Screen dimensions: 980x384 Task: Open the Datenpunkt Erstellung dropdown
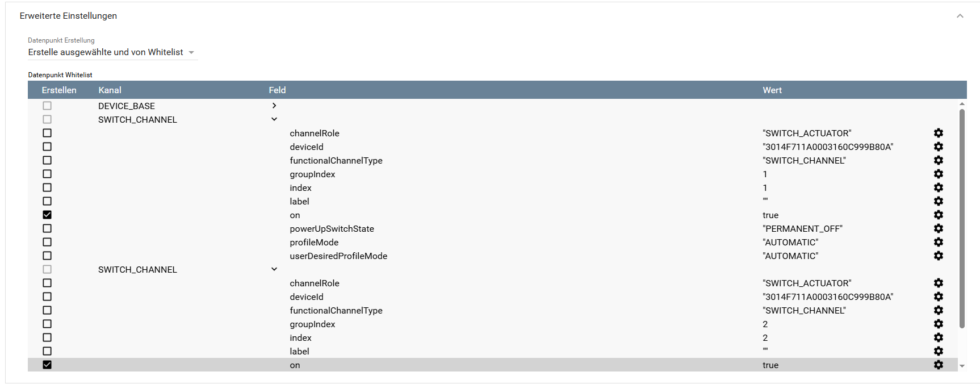tap(112, 52)
